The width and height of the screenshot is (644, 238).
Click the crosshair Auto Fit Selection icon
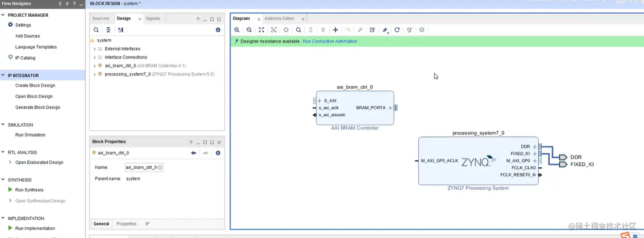point(286,30)
